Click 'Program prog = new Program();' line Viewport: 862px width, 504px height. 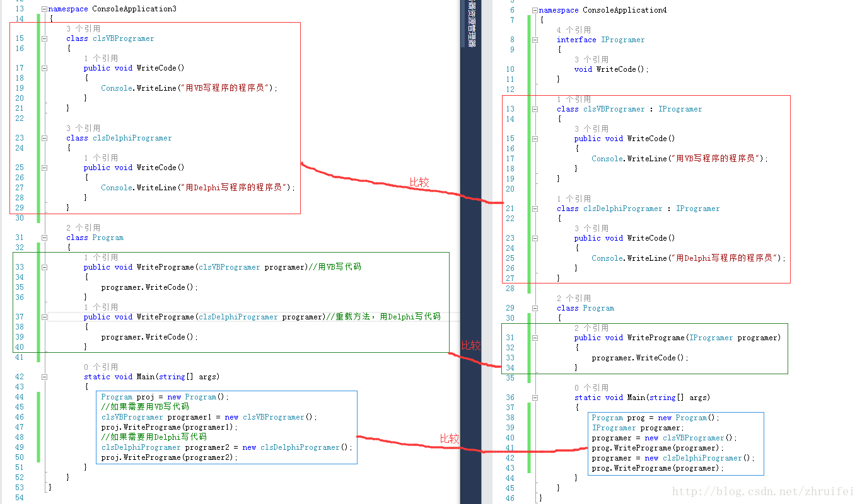[x=655, y=418]
